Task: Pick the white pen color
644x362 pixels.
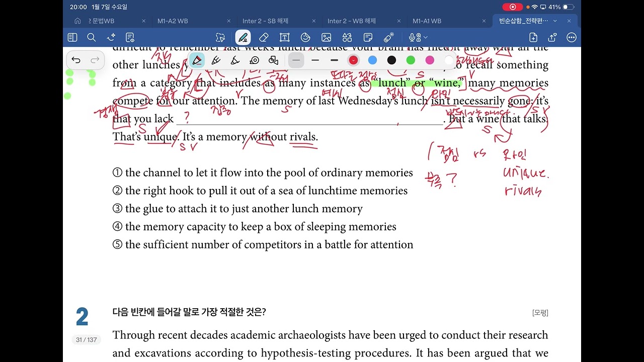Action: (x=449, y=60)
